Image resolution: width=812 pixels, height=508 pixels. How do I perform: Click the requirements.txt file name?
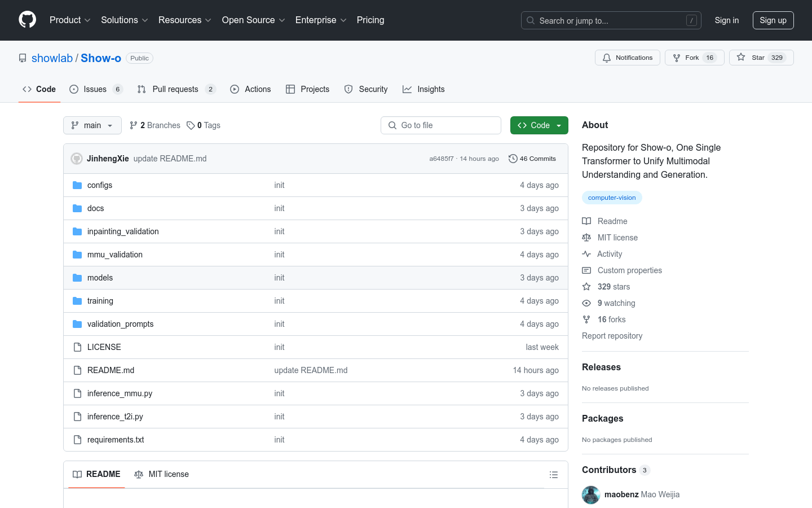click(116, 440)
